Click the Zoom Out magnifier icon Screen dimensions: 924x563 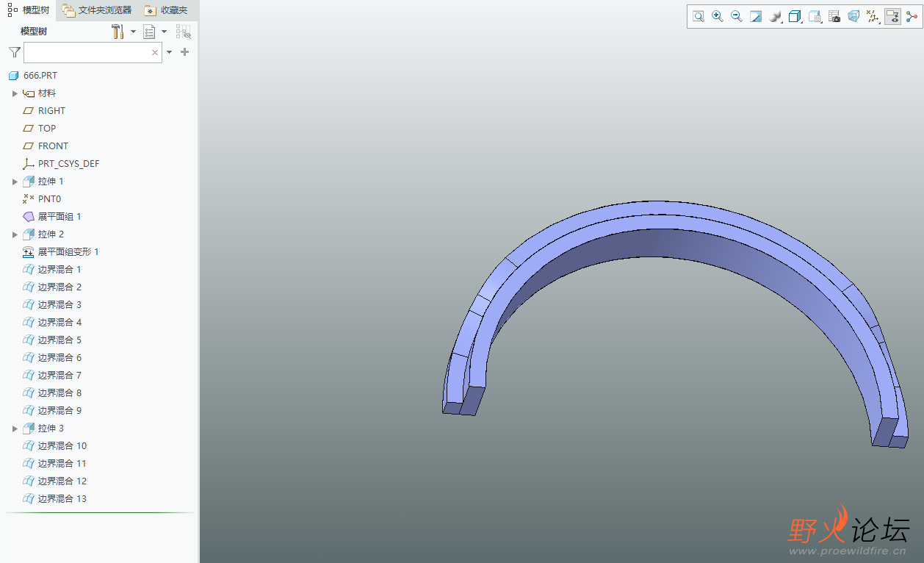(737, 16)
